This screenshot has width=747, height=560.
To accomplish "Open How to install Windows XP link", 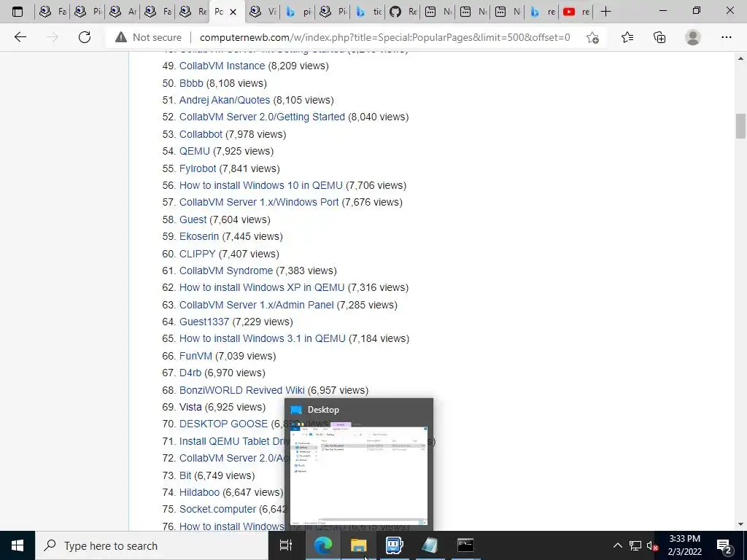I will pyautogui.click(x=262, y=287).
